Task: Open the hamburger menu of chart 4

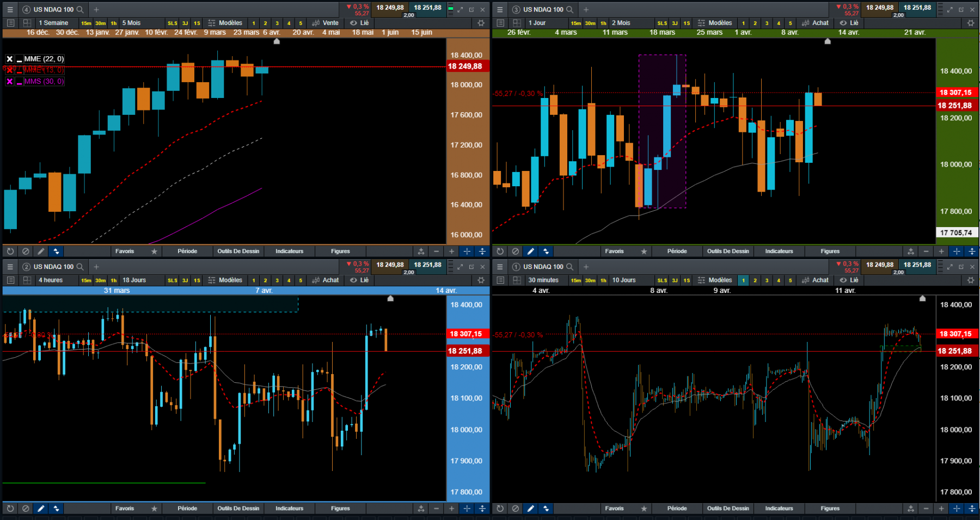Action: 10,9
